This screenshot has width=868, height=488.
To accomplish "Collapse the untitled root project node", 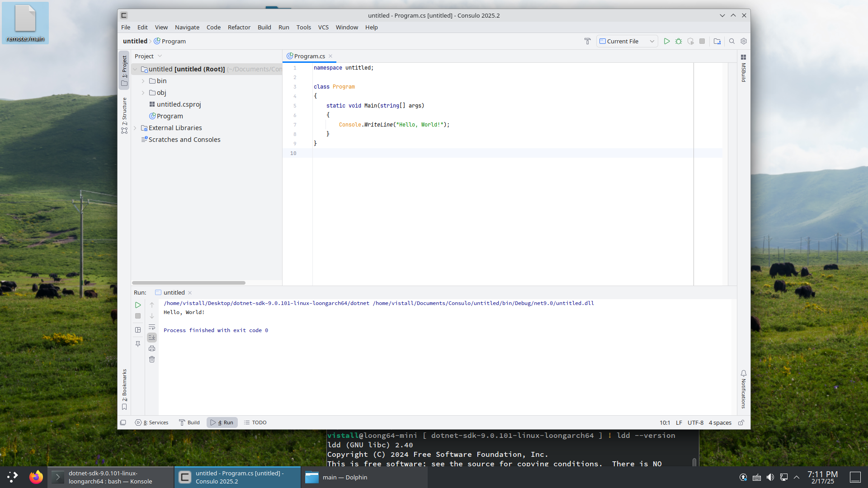I will pyautogui.click(x=135, y=69).
